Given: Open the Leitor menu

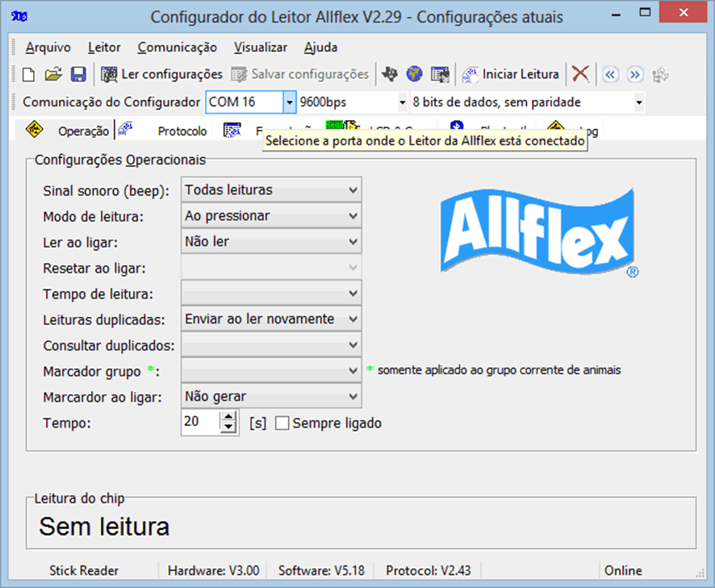Looking at the screenshot, I should (x=104, y=48).
